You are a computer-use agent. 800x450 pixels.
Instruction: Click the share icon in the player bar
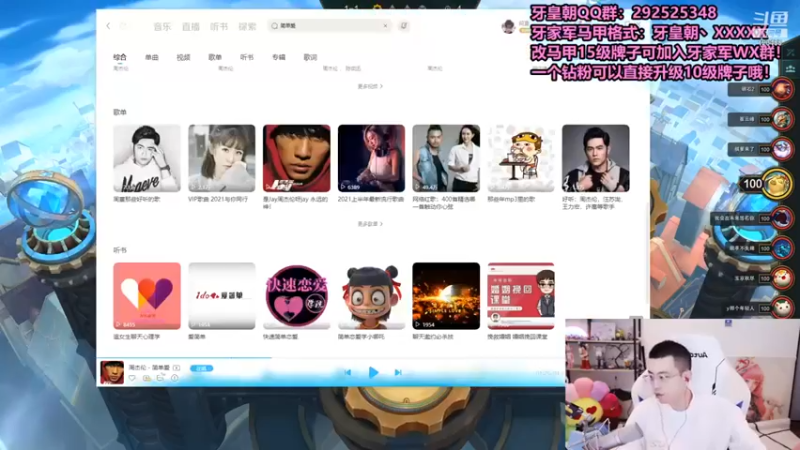(161, 378)
